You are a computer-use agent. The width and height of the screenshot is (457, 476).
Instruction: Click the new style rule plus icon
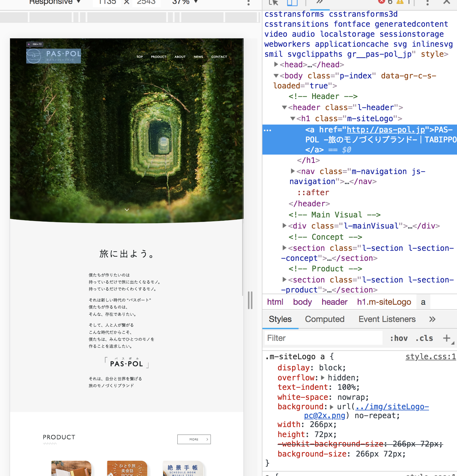[447, 338]
